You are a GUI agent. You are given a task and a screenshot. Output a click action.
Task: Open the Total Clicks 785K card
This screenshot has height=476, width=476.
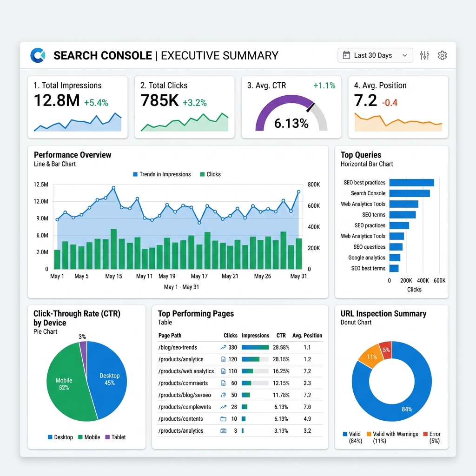pos(185,107)
